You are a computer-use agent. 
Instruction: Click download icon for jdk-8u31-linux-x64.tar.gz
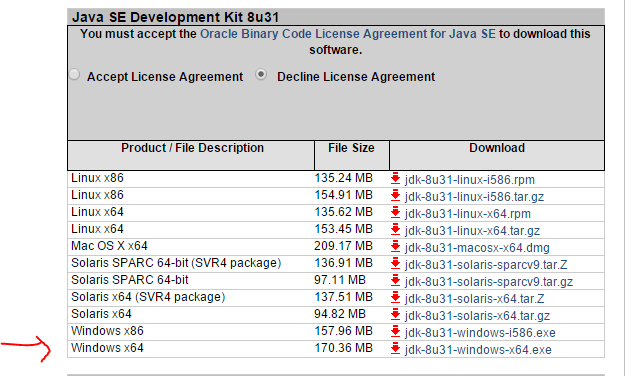(395, 230)
